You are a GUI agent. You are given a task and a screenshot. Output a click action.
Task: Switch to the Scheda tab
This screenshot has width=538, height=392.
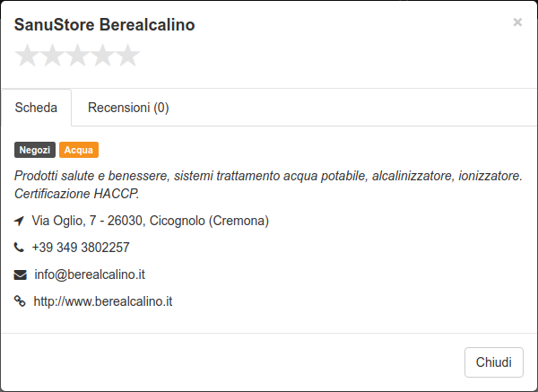[x=37, y=108]
